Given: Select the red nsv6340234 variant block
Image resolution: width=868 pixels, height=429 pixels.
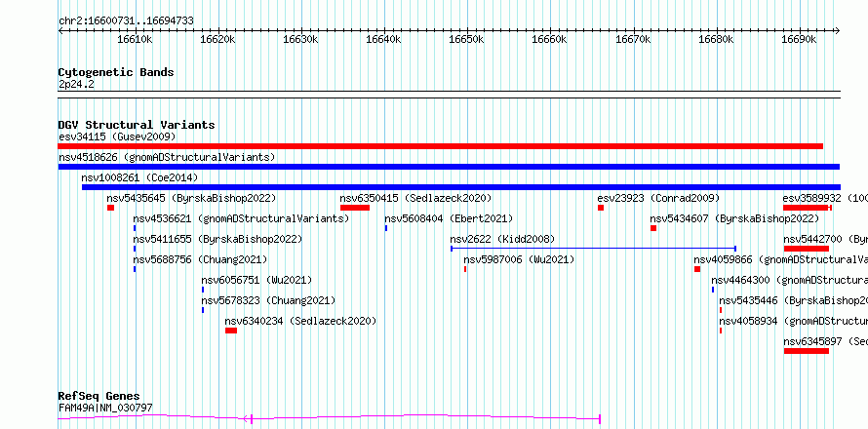Looking at the screenshot, I should pos(231,331).
